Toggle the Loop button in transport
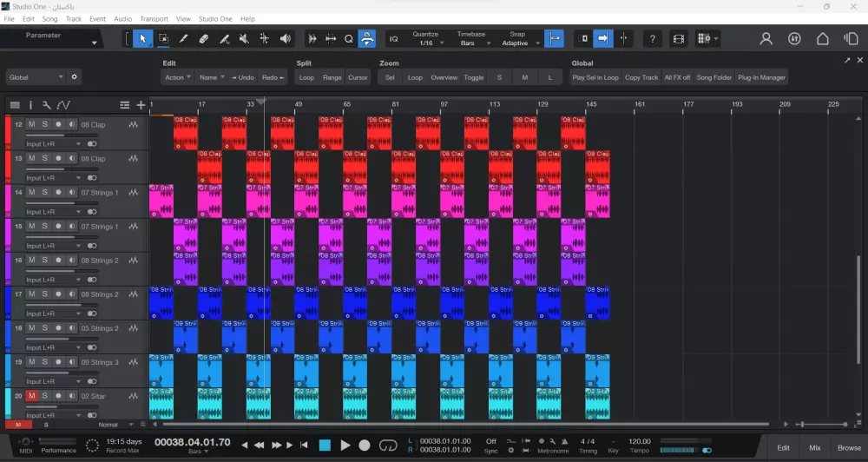This screenshot has width=868, height=462. click(388, 445)
